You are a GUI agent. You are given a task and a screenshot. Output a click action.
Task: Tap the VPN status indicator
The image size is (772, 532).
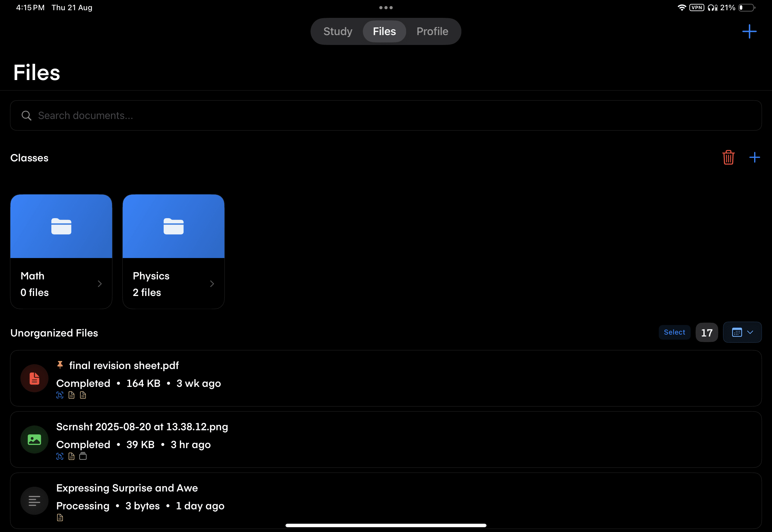[697, 8]
